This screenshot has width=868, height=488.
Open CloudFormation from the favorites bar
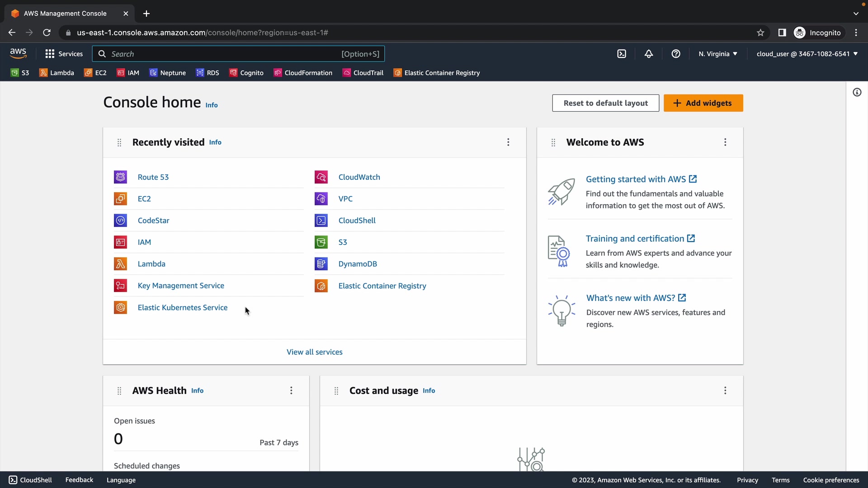(x=303, y=73)
